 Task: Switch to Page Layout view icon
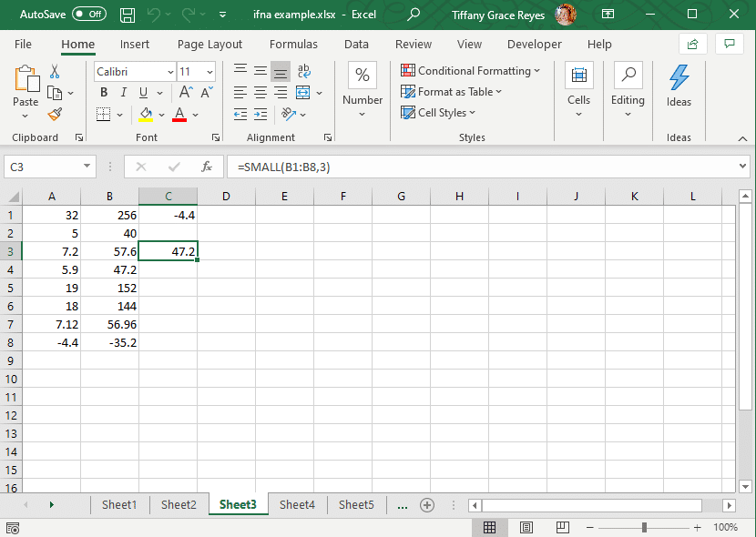coord(526,527)
